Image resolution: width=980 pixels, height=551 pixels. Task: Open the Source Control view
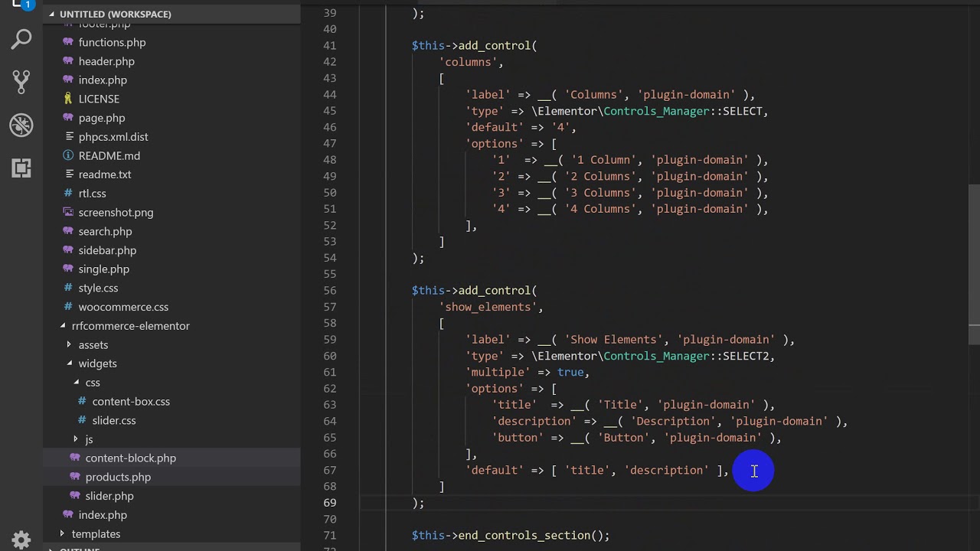[21, 81]
